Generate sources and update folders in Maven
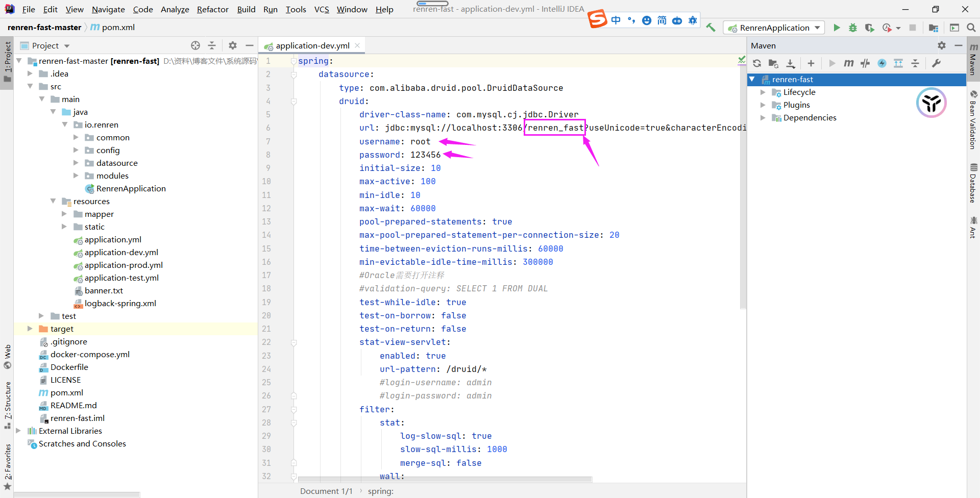This screenshot has height=498, width=980. (x=774, y=63)
